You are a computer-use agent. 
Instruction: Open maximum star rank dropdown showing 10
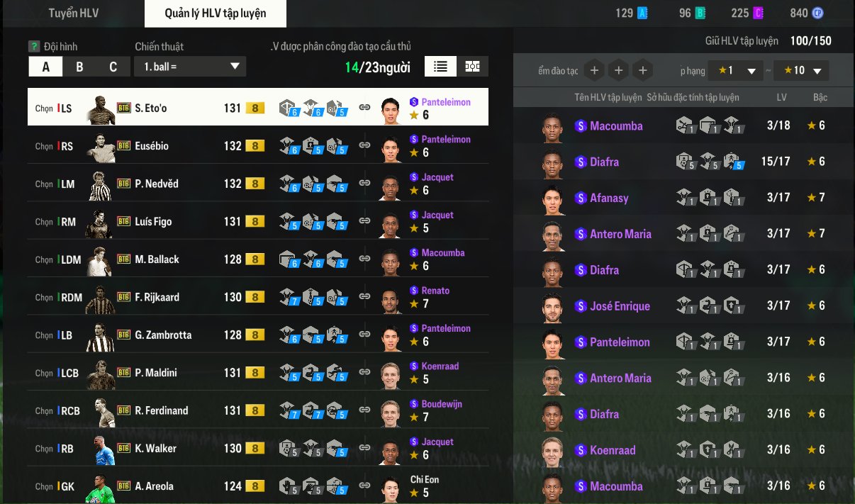click(x=801, y=71)
